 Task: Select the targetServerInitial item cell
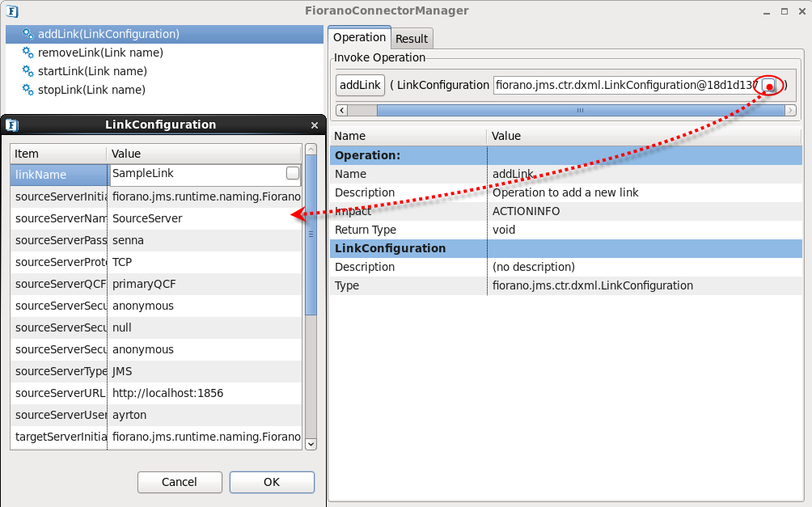pos(58,437)
